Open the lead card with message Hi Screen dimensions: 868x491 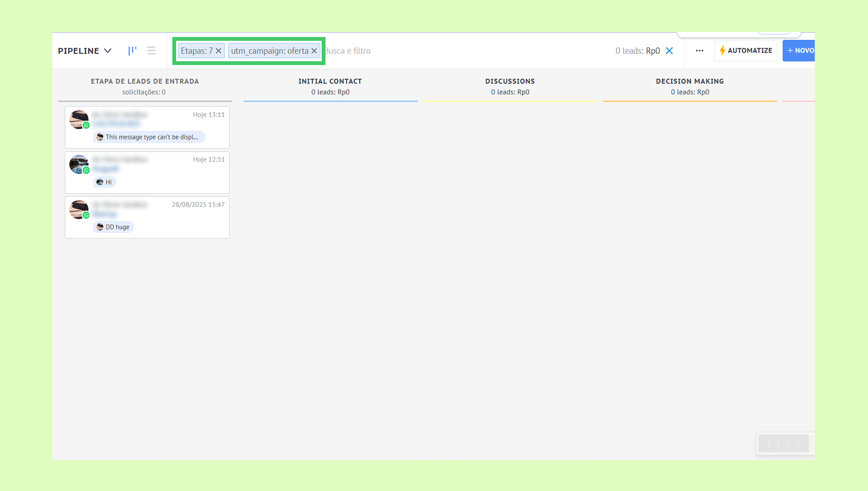147,172
